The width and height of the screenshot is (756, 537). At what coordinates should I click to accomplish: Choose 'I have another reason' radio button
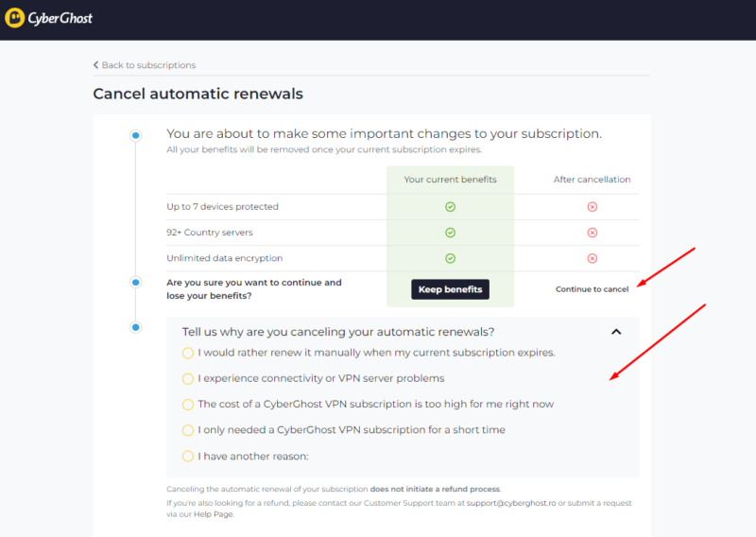(187, 456)
